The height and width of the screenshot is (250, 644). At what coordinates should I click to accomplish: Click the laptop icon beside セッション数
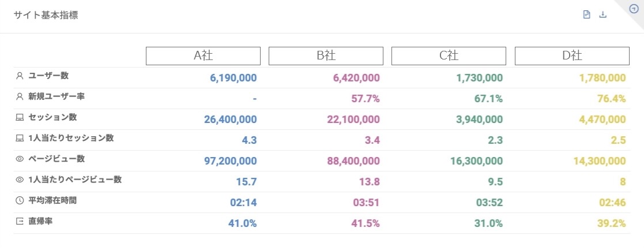pos(20,117)
